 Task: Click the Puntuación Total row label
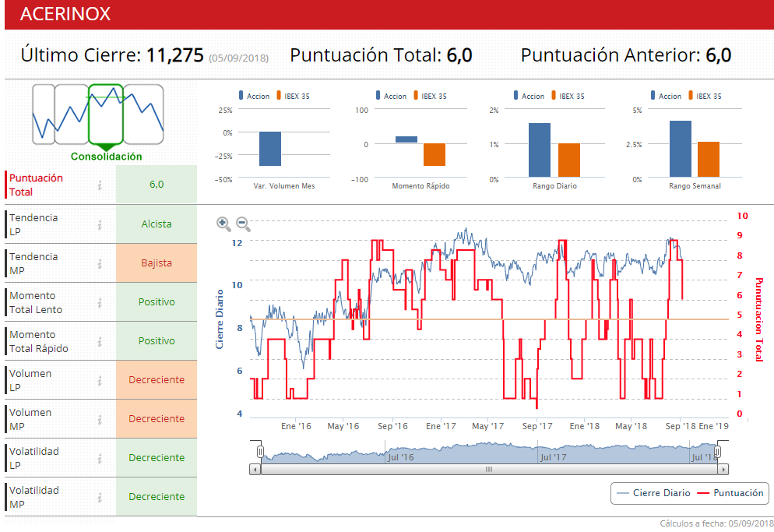tap(36, 185)
